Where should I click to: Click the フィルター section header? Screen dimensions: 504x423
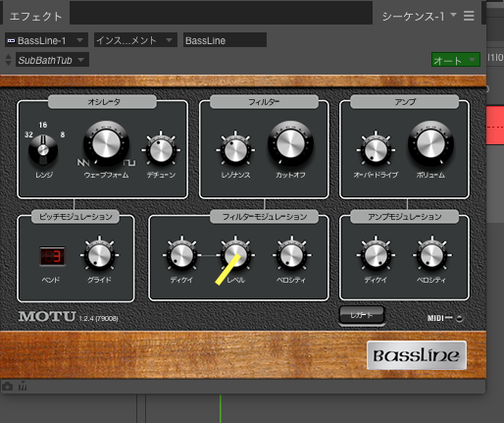[264, 102]
